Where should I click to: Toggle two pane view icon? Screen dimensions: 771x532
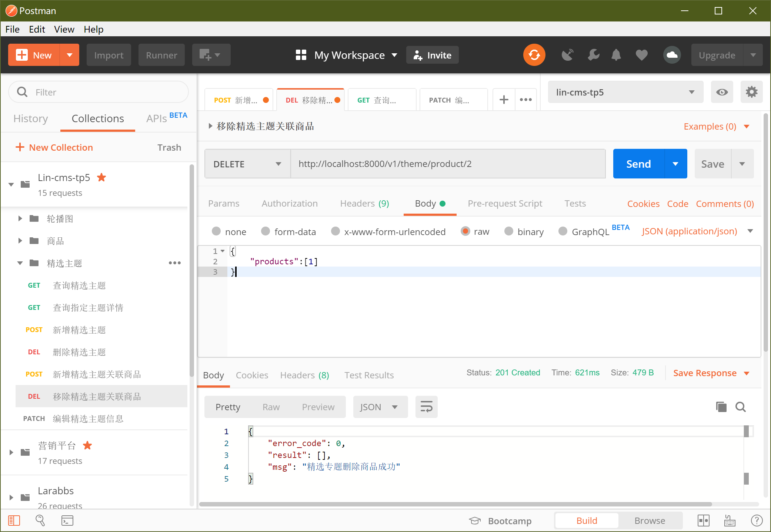tap(703, 521)
